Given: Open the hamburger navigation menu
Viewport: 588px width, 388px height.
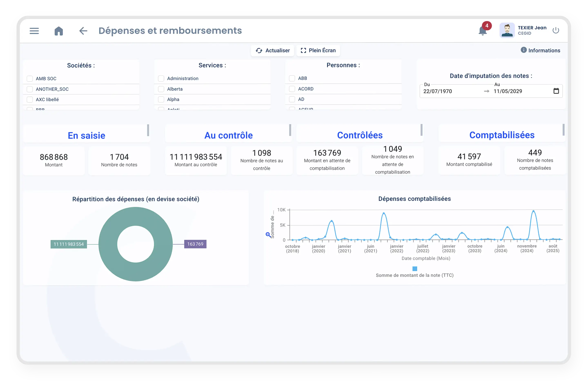Looking at the screenshot, I should 34,31.
